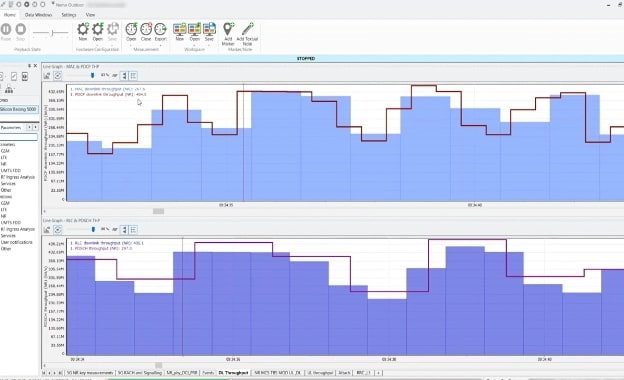Select UMTS FDD in the lower parameter group
This screenshot has width=624, height=380.
tap(10, 222)
